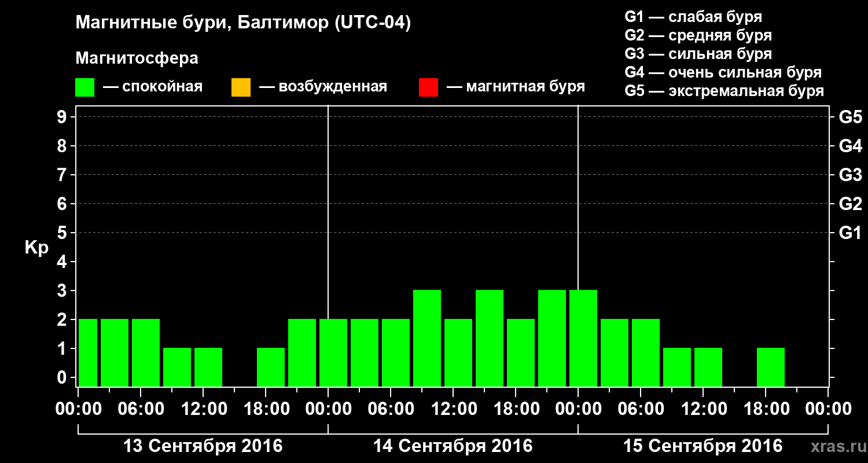Click the red 'магнитная буря' legend swatch
868x463 pixels.
point(428,87)
